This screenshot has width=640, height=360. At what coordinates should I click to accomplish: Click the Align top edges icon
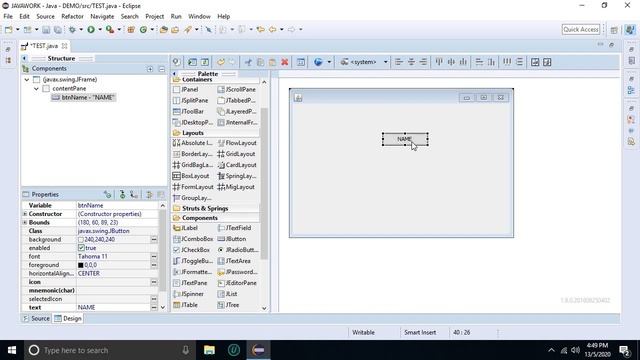439,62
